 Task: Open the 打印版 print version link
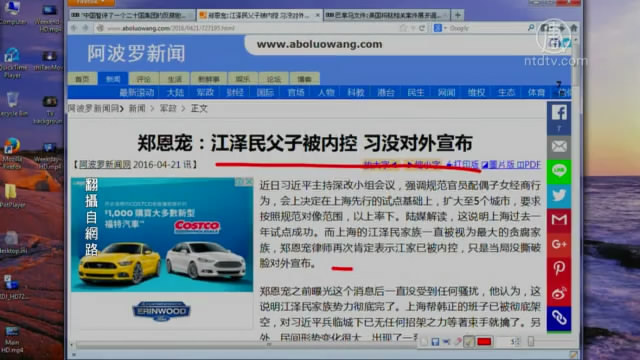tap(463, 164)
